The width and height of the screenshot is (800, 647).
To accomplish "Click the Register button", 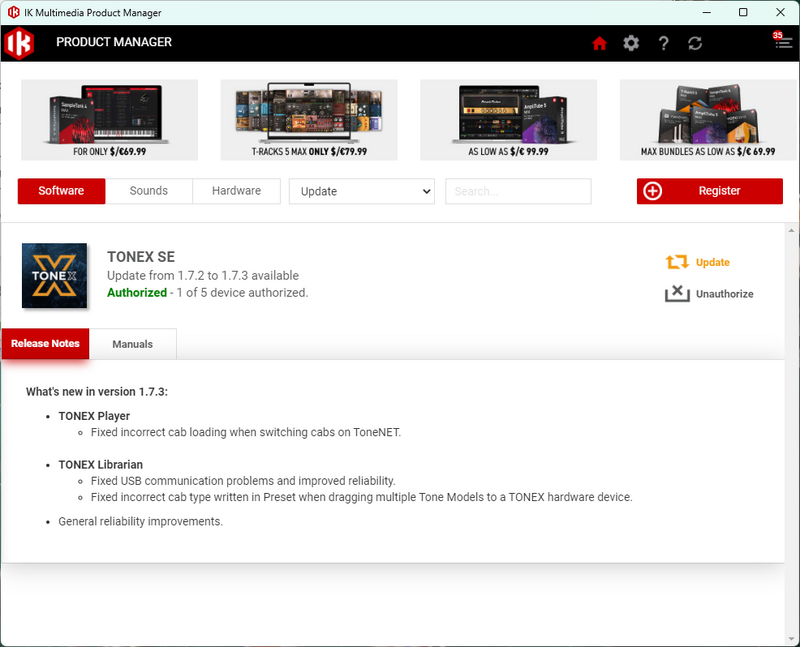I will point(710,191).
